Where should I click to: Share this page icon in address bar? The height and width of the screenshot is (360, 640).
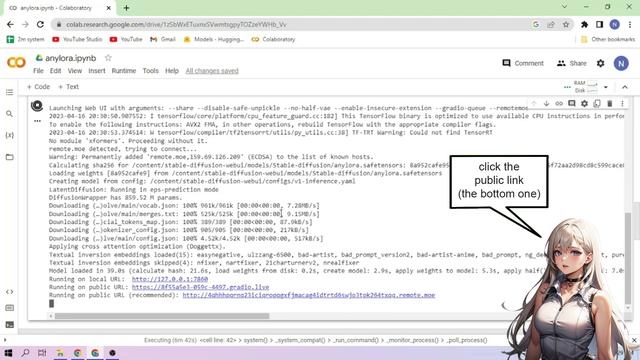(x=551, y=24)
